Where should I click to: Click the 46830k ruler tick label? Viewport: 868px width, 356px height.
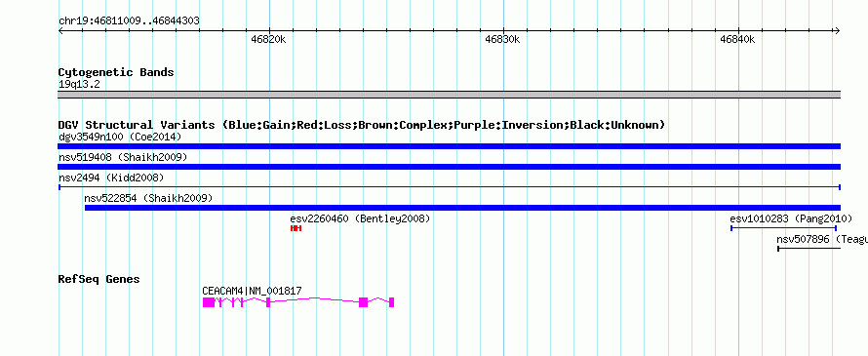pyautogui.click(x=502, y=39)
